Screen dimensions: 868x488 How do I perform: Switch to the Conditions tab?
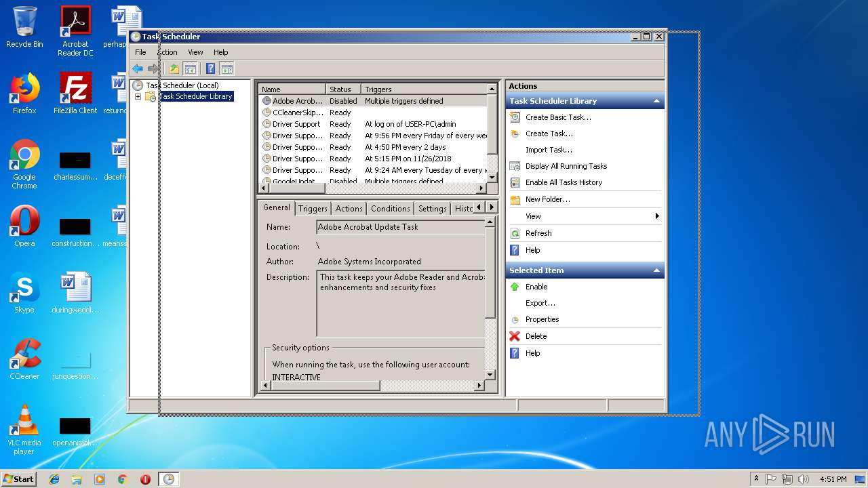click(x=391, y=209)
